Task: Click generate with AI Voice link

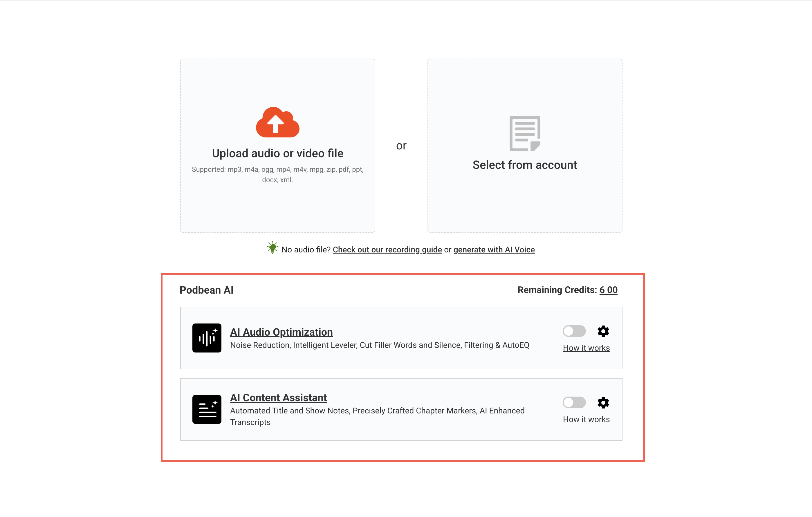Action: click(x=494, y=250)
